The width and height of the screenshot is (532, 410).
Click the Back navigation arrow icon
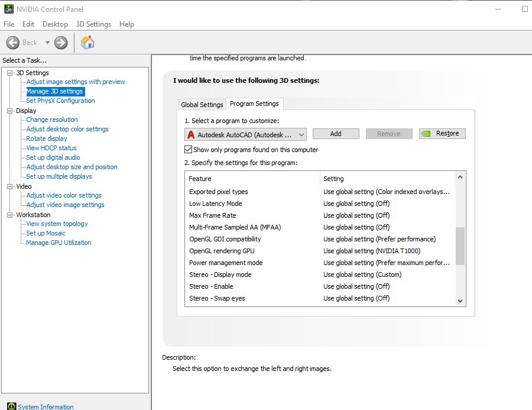[13, 42]
